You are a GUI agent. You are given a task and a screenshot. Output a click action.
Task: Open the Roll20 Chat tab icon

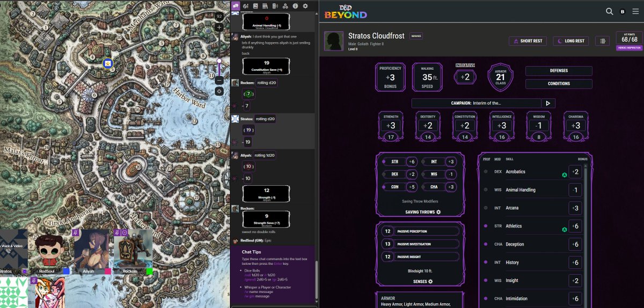point(236,5)
